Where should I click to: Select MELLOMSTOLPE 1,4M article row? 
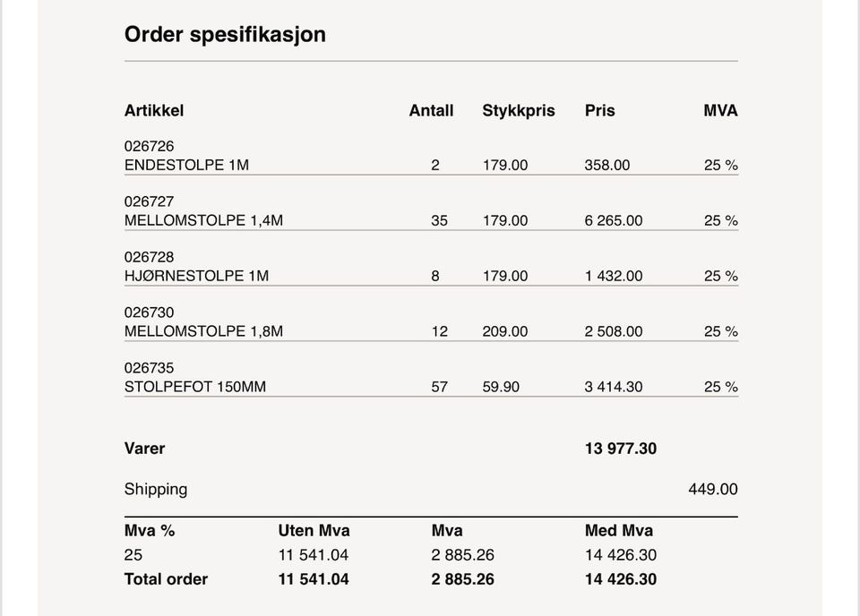[x=203, y=221]
